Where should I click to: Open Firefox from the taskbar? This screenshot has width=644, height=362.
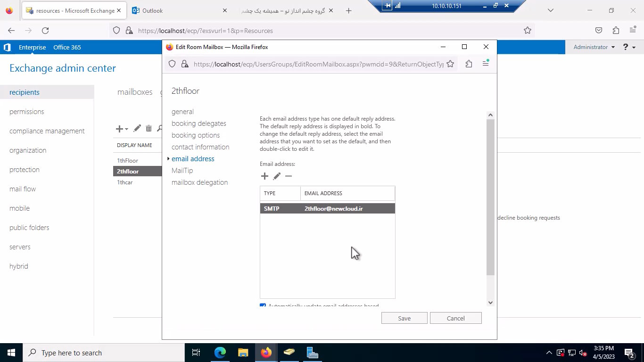click(266, 353)
